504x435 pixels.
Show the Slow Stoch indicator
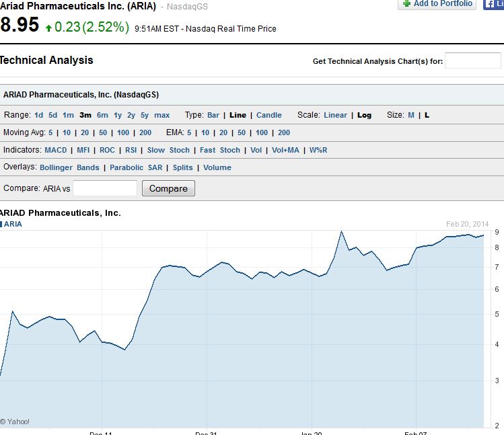168,150
